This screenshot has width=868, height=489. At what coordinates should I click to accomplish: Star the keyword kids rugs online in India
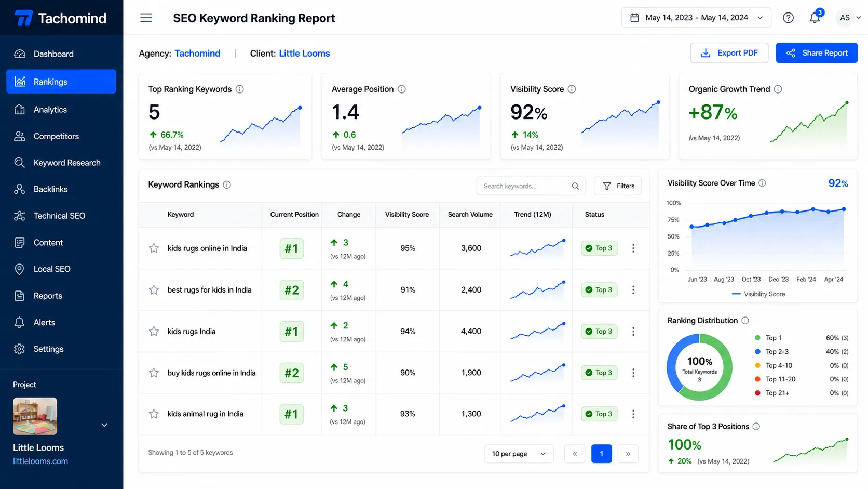coord(154,248)
